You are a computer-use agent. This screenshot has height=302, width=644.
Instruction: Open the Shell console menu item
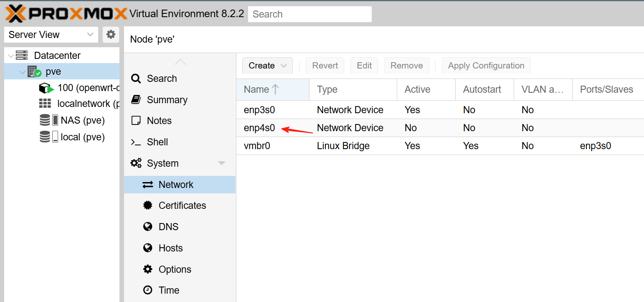157,142
